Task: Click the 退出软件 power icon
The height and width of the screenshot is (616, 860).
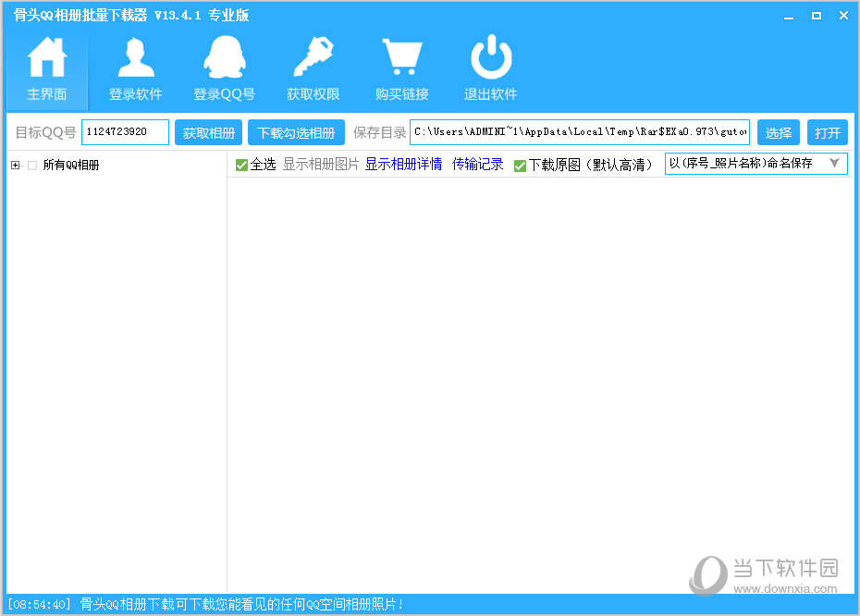Action: tap(491, 56)
